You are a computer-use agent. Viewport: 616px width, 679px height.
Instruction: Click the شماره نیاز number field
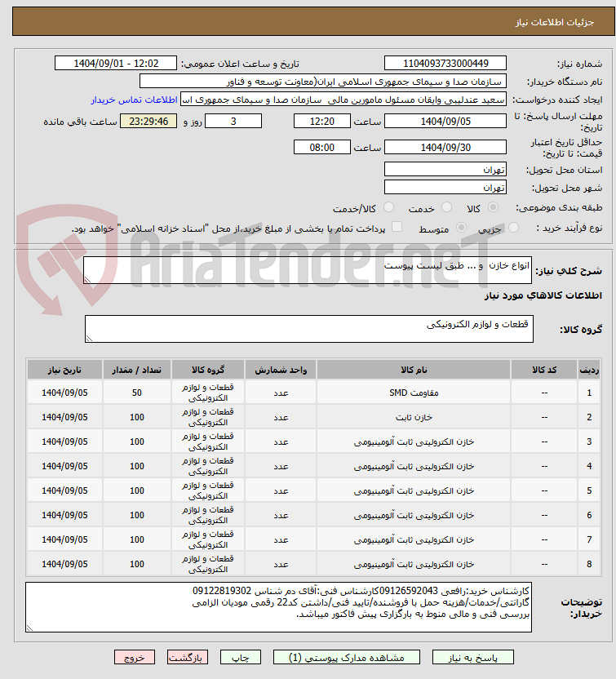click(445, 63)
